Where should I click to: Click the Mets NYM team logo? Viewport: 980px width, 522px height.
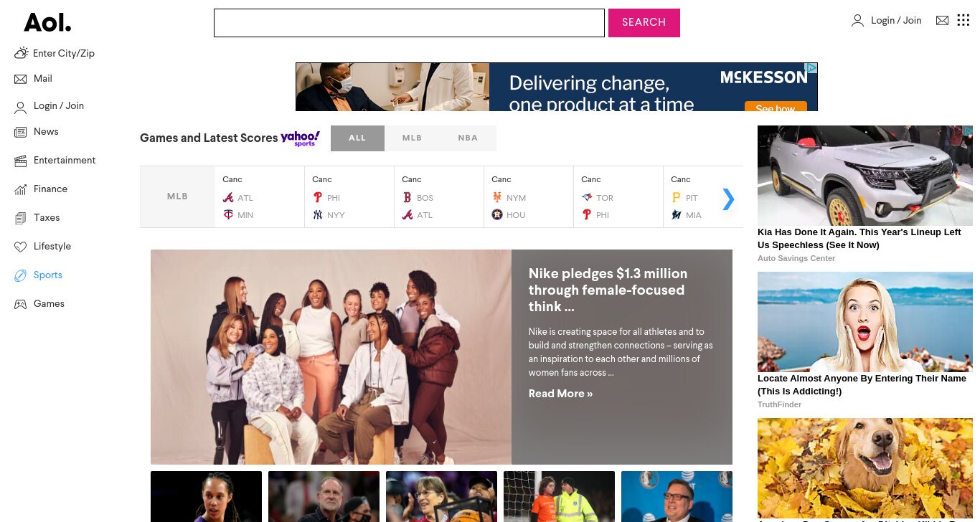point(497,197)
